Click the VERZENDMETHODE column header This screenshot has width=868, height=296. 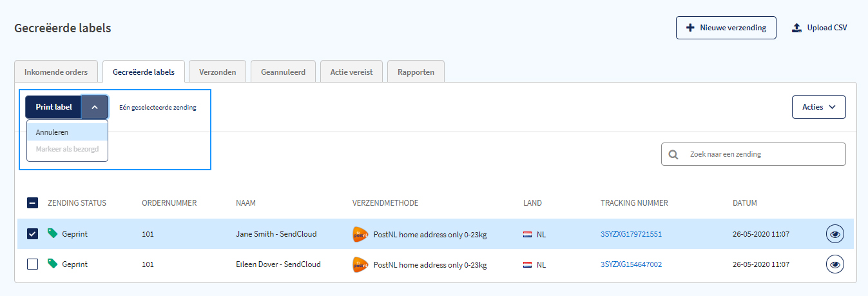[385, 203]
